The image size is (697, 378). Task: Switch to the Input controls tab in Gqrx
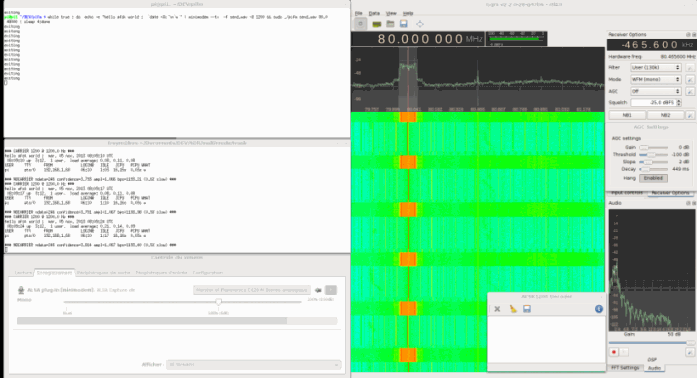[x=627, y=193]
